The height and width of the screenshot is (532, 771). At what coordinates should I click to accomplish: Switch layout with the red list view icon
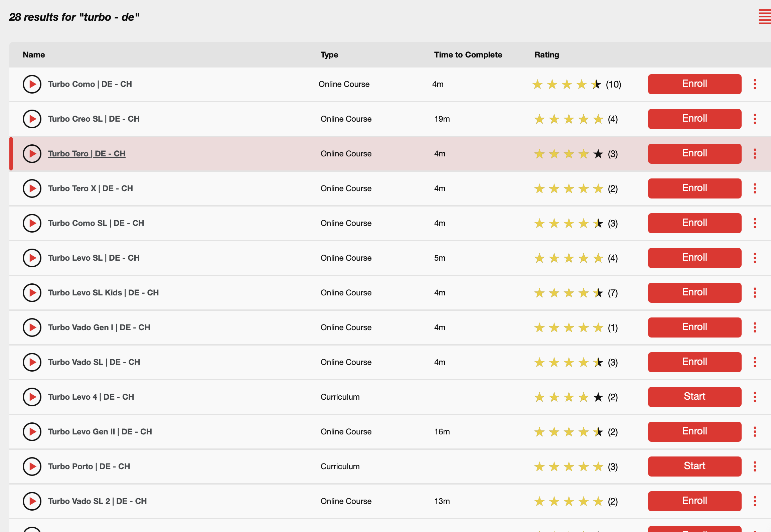pyautogui.click(x=764, y=17)
